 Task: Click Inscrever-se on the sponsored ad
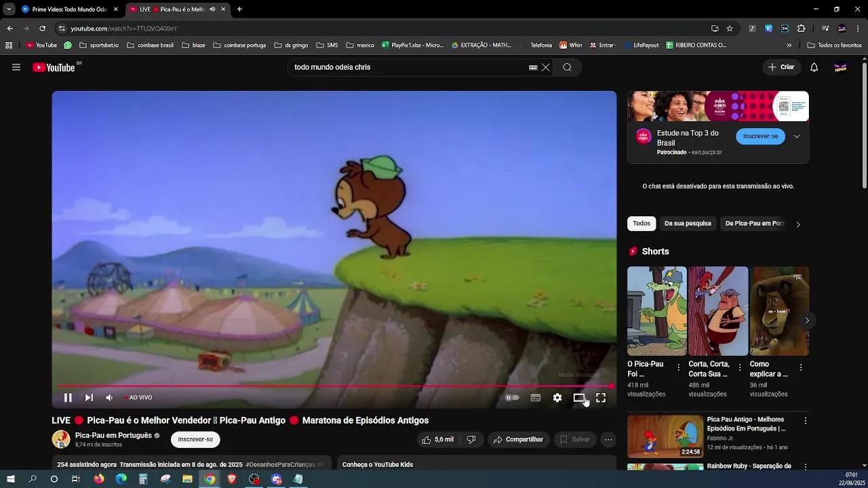[760, 136]
